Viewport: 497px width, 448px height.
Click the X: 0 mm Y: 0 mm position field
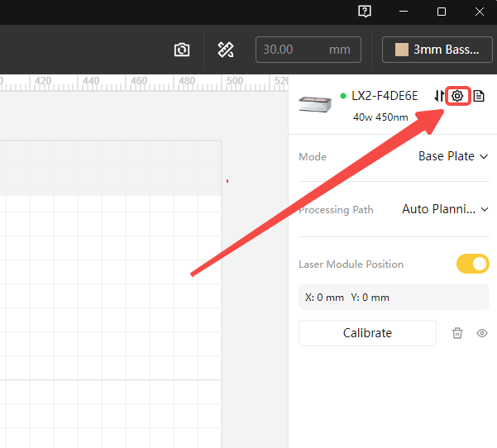[394, 298]
